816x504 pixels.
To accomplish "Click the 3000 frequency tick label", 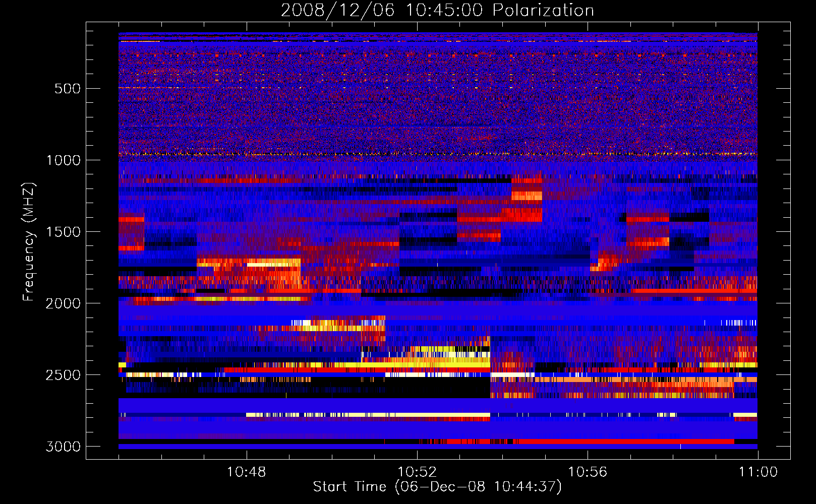I will pyautogui.click(x=63, y=447).
